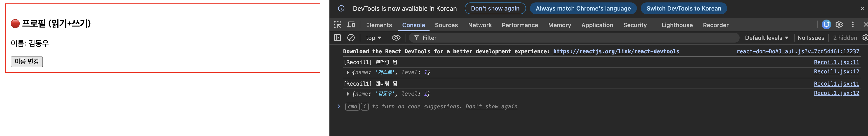Open the Default levels dropdown
Image resolution: width=868 pixels, height=136 pixels.
click(766, 38)
